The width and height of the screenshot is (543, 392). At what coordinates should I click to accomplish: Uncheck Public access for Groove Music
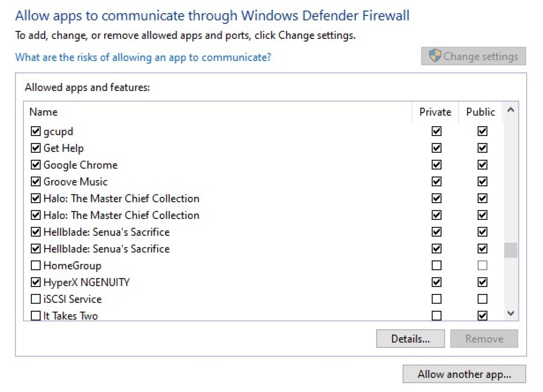[x=482, y=181]
